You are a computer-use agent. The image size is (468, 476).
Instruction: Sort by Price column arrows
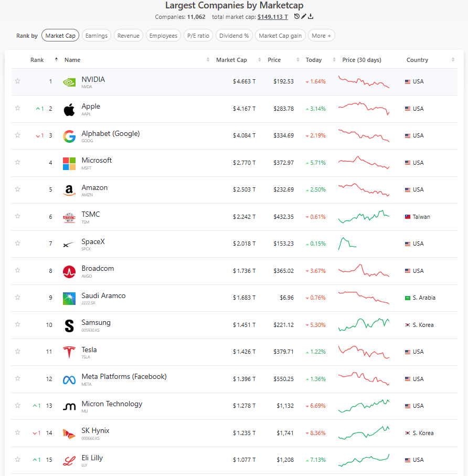pos(297,60)
